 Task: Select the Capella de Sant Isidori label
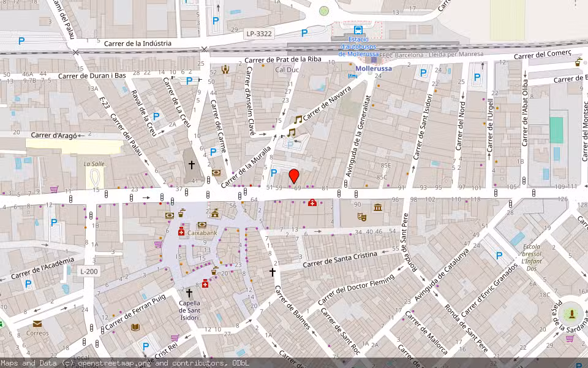click(189, 310)
